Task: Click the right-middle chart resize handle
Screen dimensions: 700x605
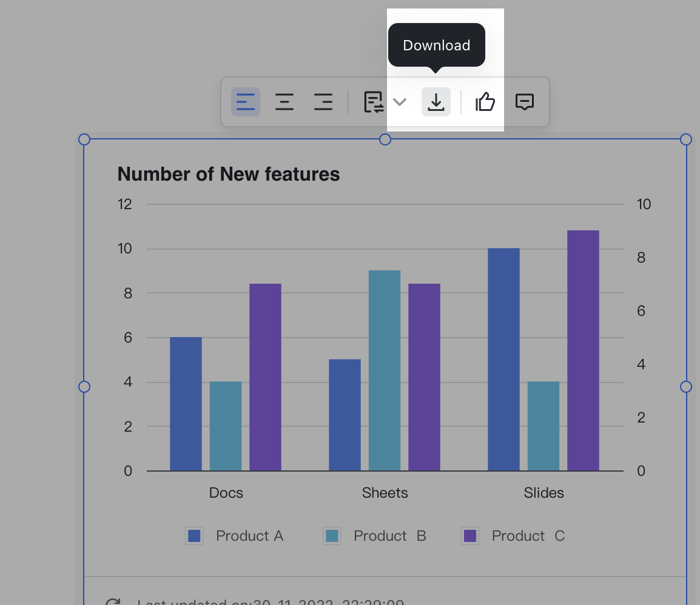Action: tap(686, 387)
